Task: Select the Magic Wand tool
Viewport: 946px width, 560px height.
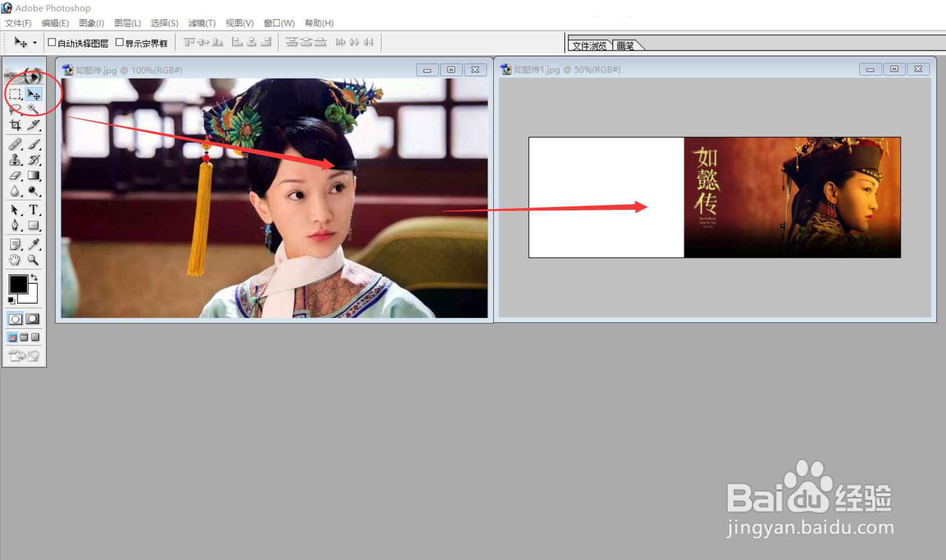Action: [x=34, y=109]
